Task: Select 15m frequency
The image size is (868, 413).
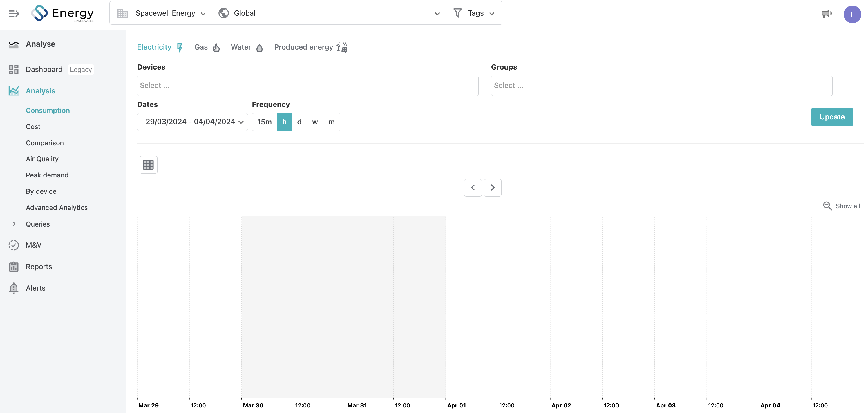Action: coord(265,122)
